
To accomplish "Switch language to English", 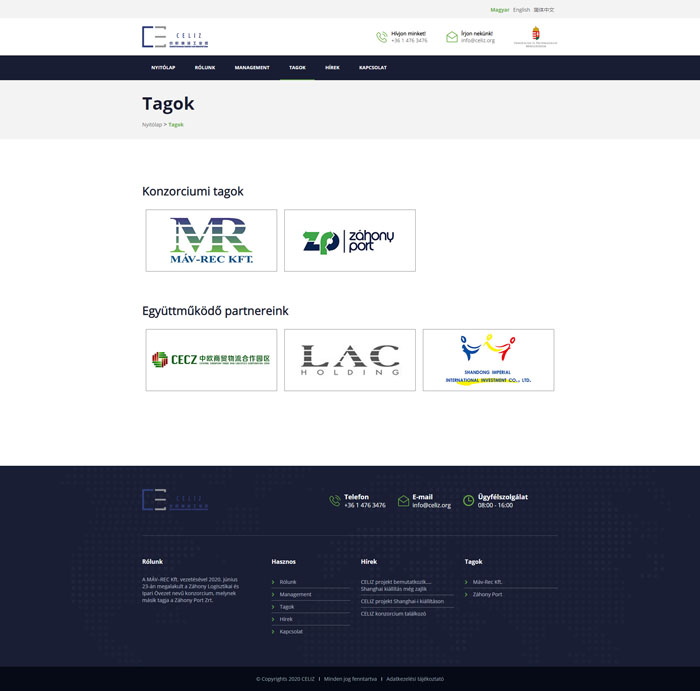I will (x=521, y=10).
